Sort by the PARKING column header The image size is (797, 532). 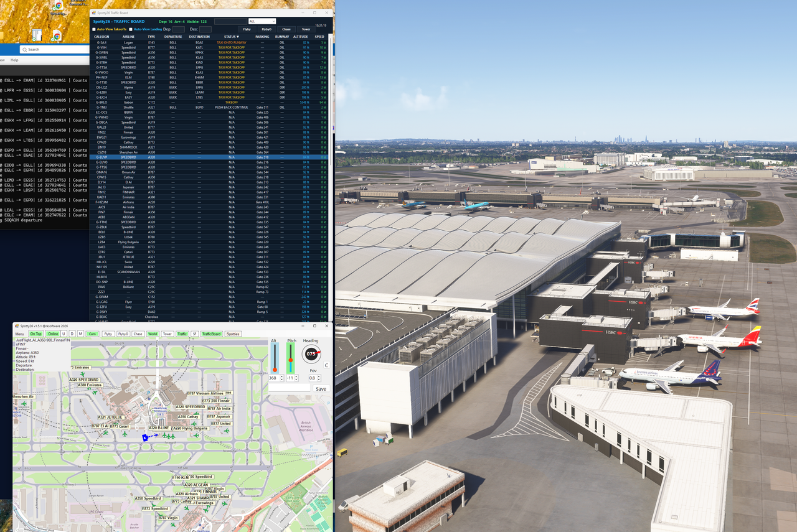pos(263,37)
